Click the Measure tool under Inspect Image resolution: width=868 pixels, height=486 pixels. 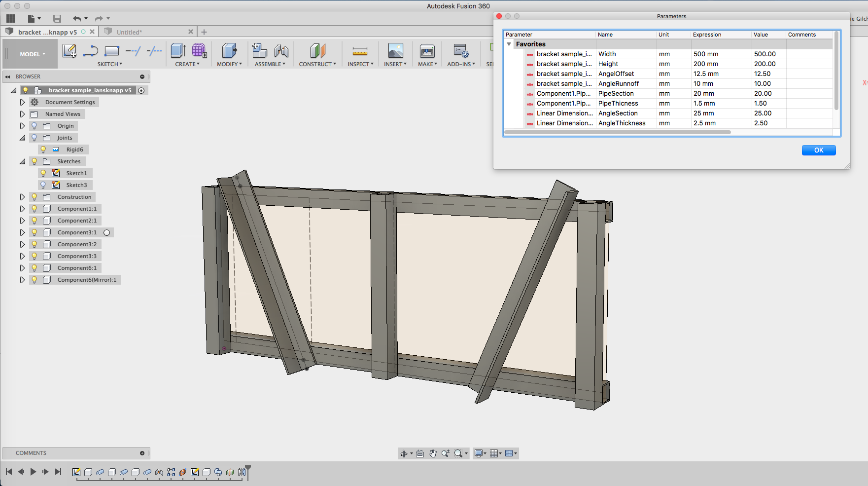[360, 51]
